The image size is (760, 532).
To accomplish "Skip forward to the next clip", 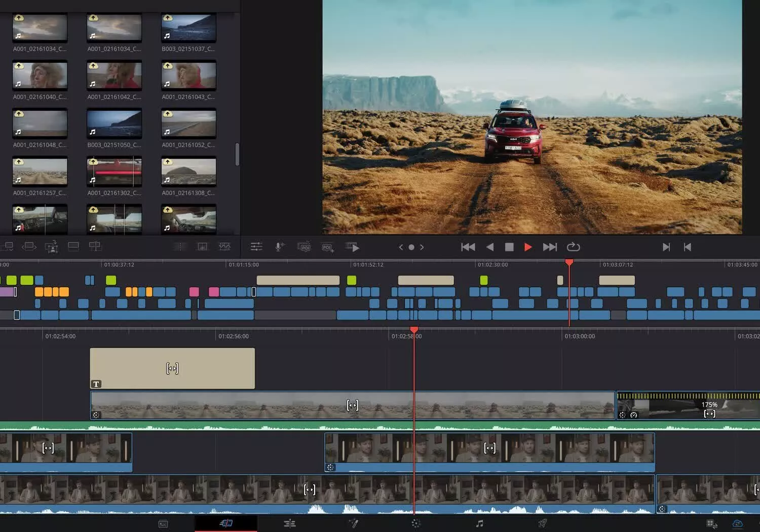I will (550, 247).
